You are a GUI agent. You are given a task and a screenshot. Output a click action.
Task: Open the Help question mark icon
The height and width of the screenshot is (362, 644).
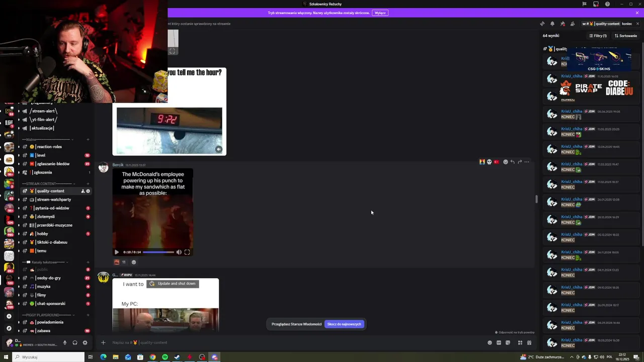(607, 4)
